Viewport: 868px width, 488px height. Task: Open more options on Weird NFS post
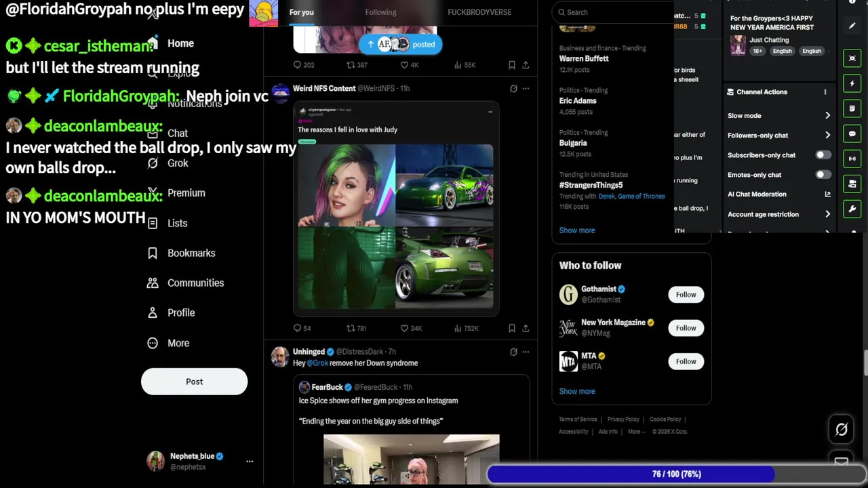point(526,88)
